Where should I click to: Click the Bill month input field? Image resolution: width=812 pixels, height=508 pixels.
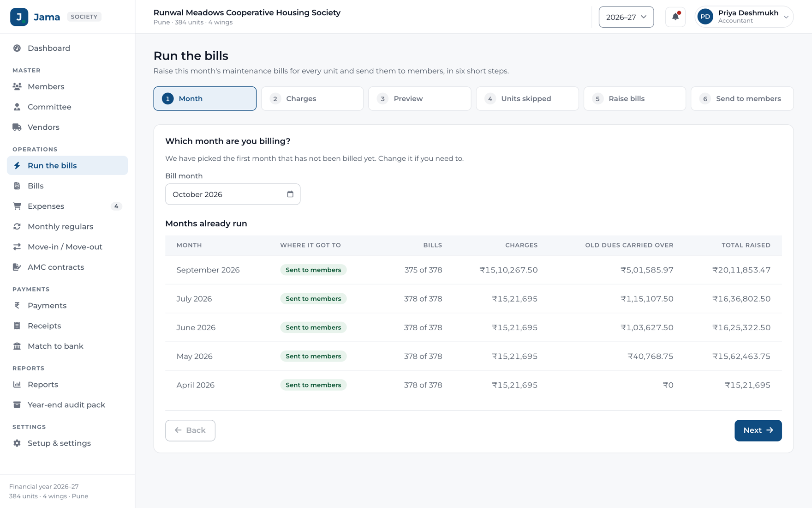233,194
